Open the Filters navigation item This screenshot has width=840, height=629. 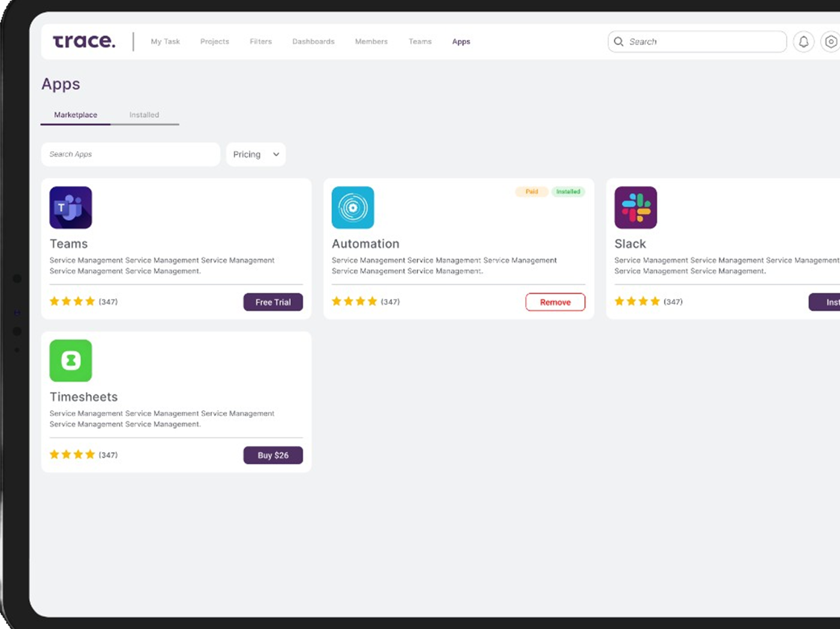coord(260,41)
